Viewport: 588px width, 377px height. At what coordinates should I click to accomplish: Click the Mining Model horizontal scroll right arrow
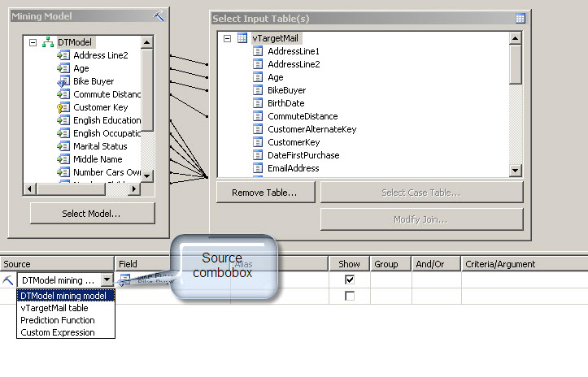tap(133, 188)
